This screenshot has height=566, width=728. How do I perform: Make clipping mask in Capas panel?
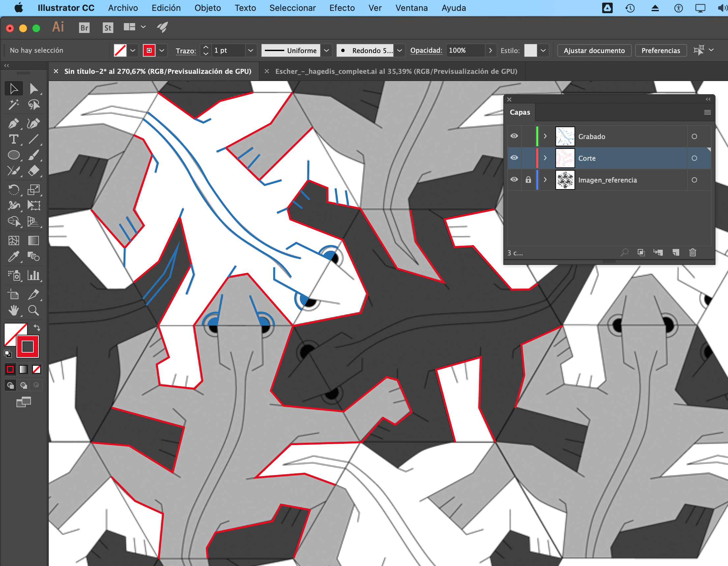(x=641, y=253)
